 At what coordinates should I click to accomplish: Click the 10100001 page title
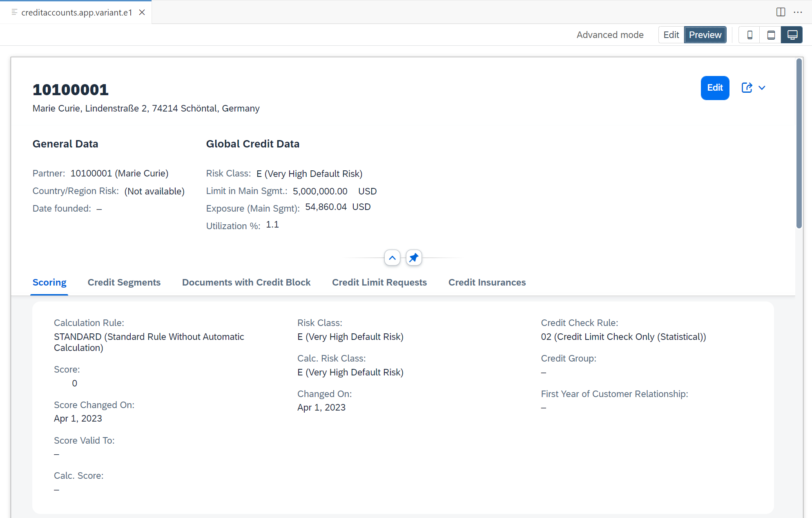[x=71, y=90]
